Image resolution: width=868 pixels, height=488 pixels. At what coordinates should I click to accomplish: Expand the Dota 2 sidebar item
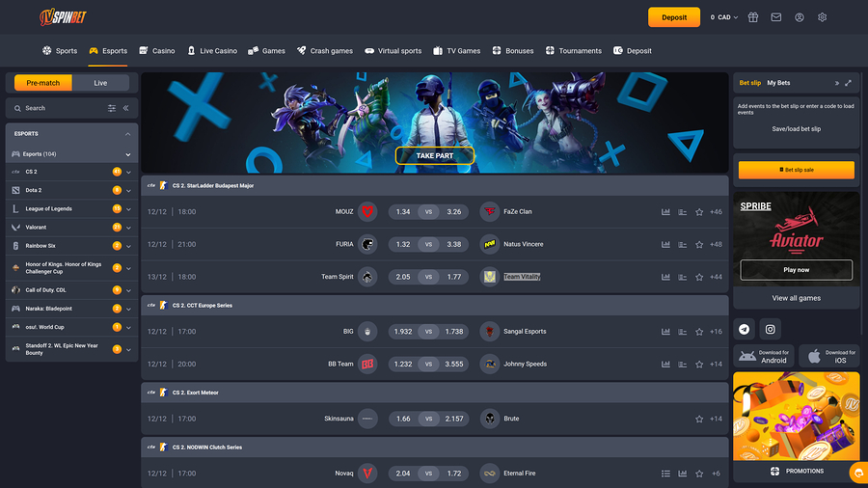click(x=128, y=191)
